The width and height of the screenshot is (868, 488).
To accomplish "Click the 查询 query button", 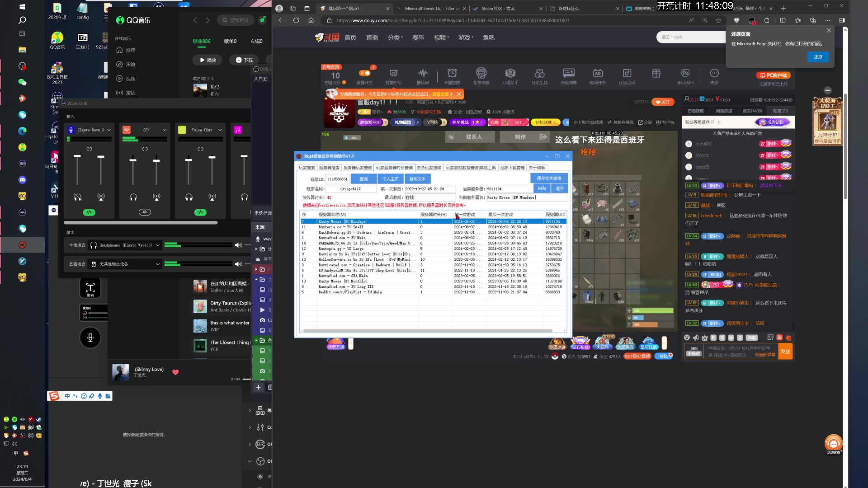I will [363, 179].
